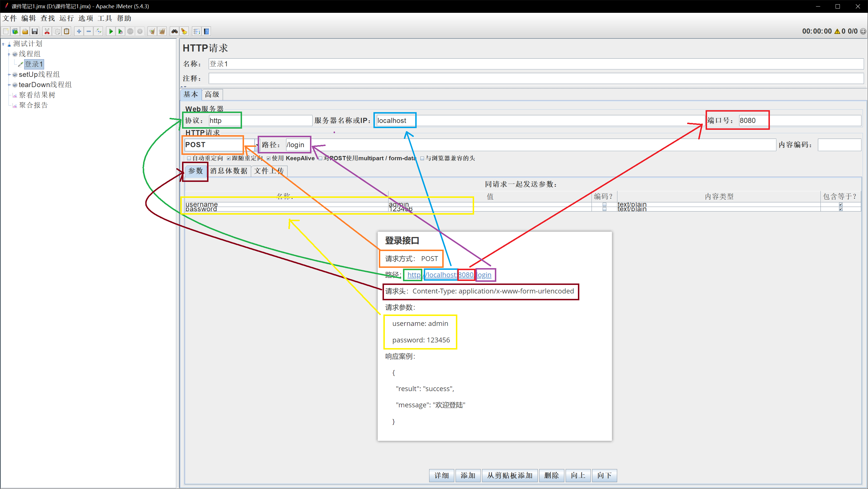
Task: Click the 服务器名称或IP localhost field
Action: [x=539, y=120]
